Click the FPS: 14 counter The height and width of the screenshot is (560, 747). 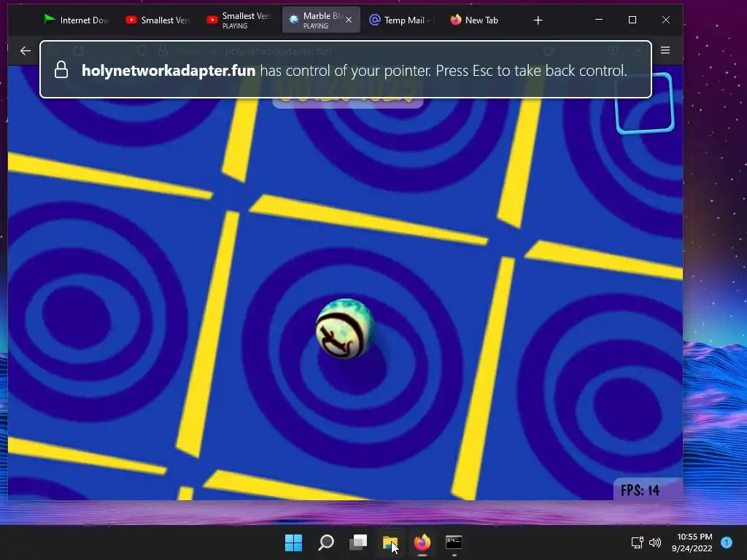640,491
